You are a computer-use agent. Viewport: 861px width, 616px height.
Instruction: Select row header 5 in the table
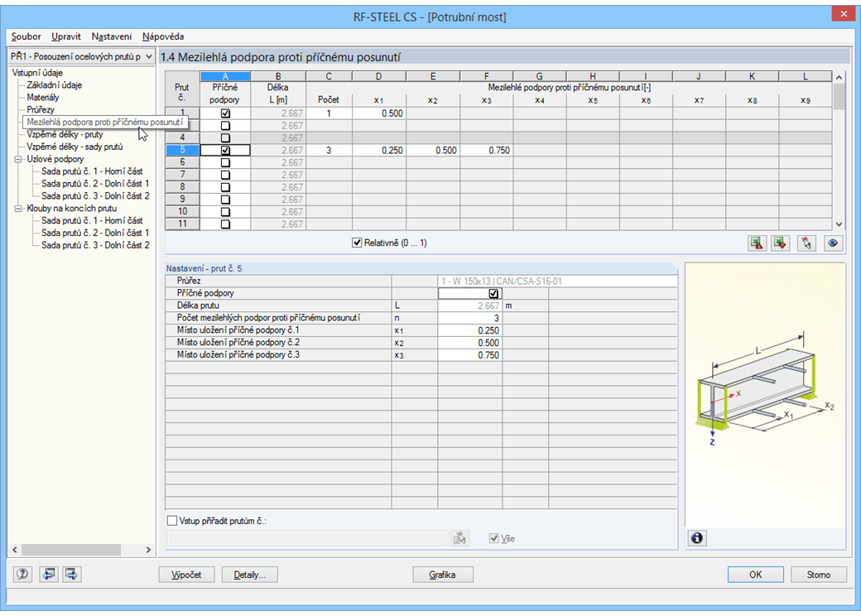pos(182,151)
